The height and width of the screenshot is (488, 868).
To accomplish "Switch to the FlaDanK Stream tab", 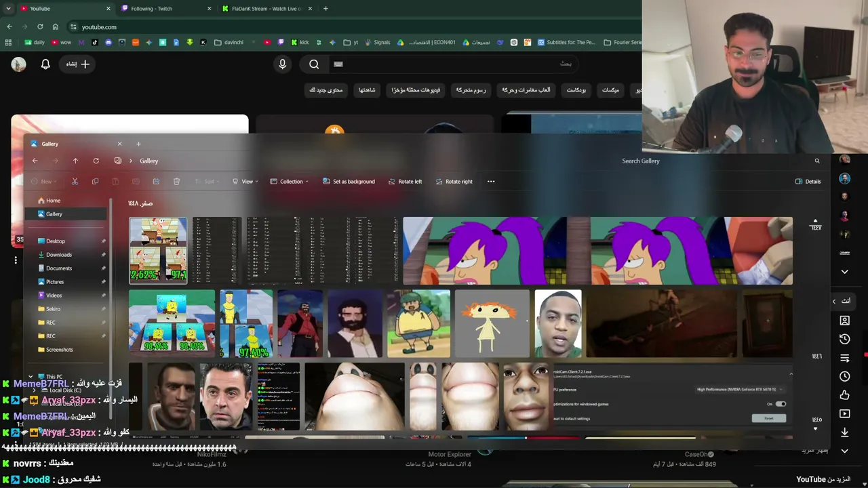I will 268,9.
